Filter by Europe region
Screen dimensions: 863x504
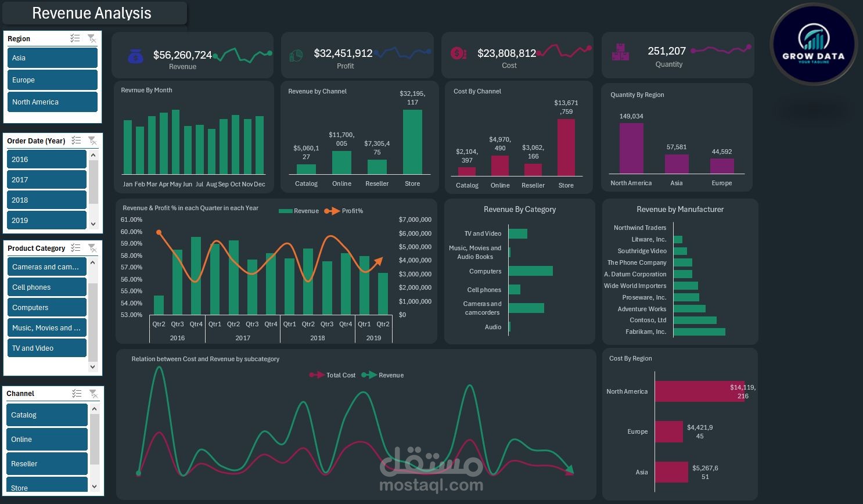coord(52,80)
